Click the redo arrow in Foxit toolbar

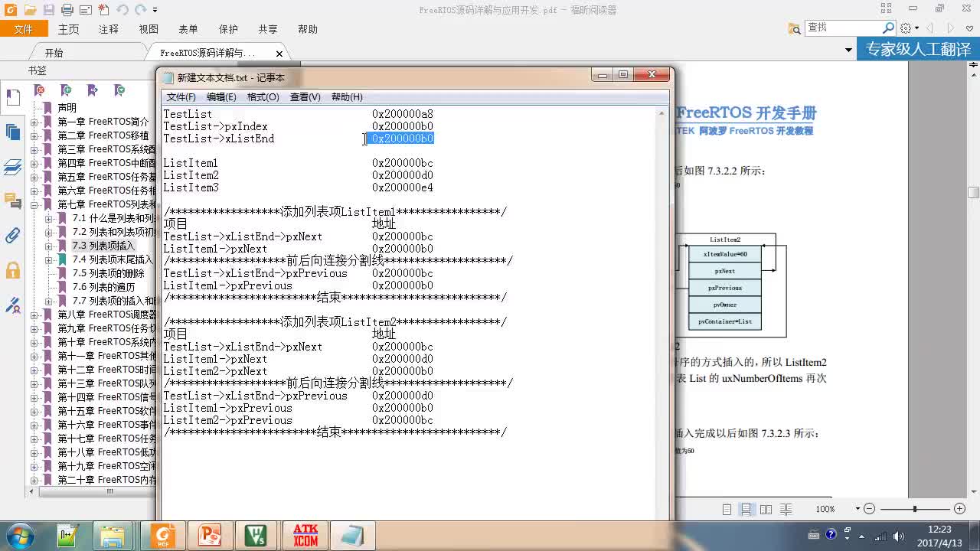click(x=140, y=10)
